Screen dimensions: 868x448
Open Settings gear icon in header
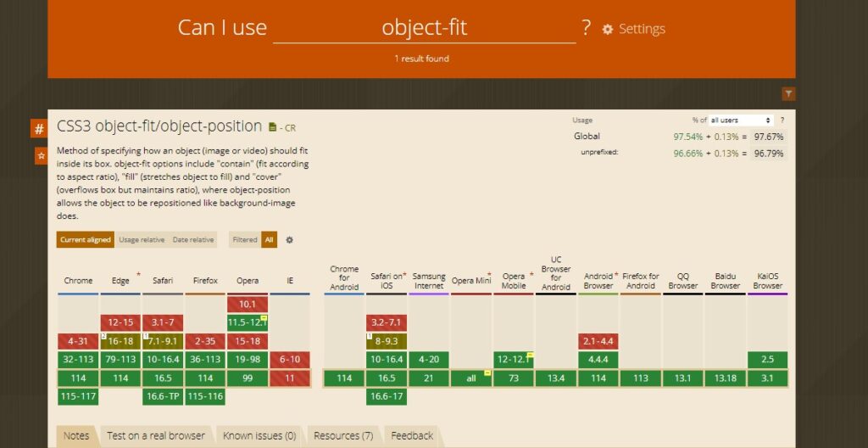pyautogui.click(x=608, y=30)
